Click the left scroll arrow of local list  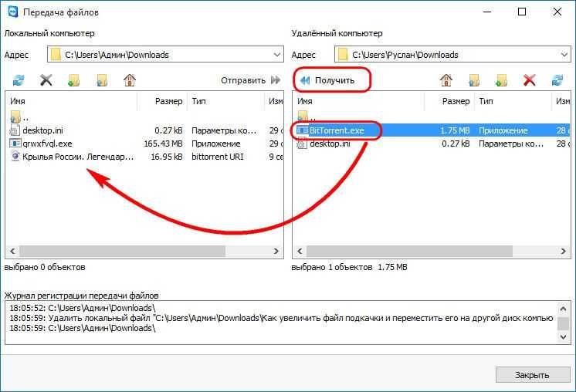12,252
